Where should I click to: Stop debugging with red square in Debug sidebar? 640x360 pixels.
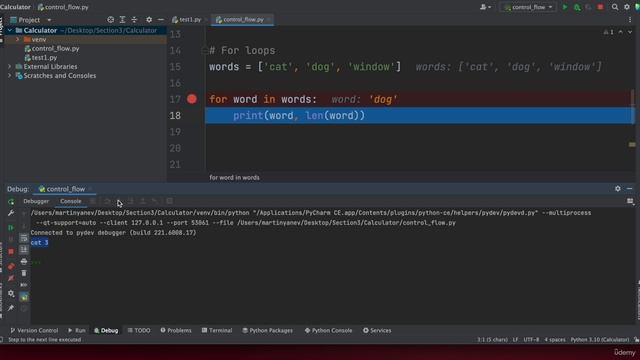[11, 251]
